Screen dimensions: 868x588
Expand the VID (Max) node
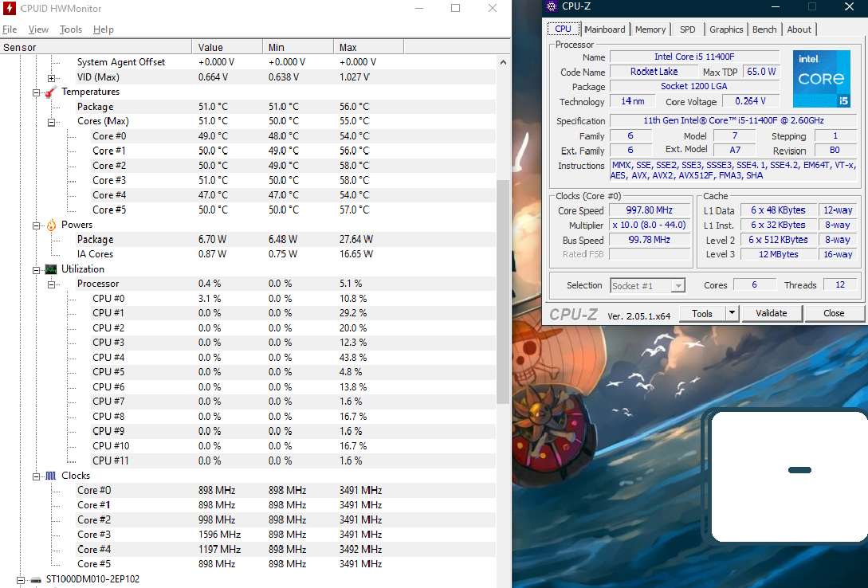tap(52, 78)
